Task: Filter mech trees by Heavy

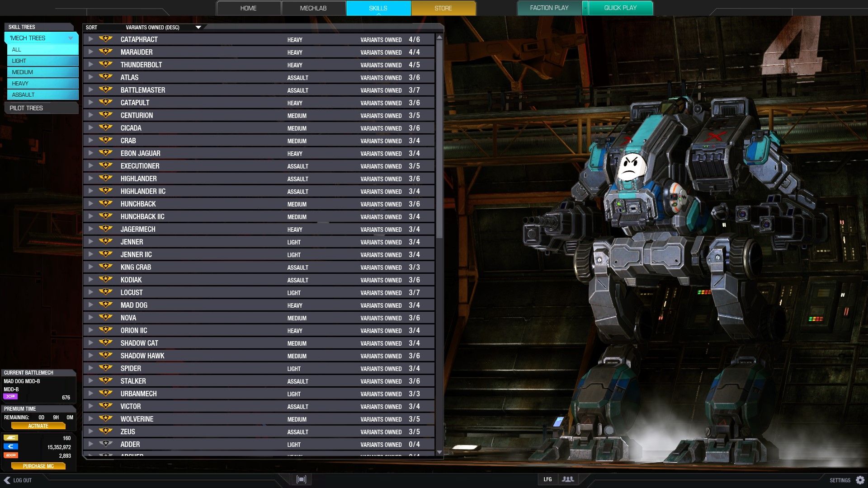Action: [x=42, y=84]
